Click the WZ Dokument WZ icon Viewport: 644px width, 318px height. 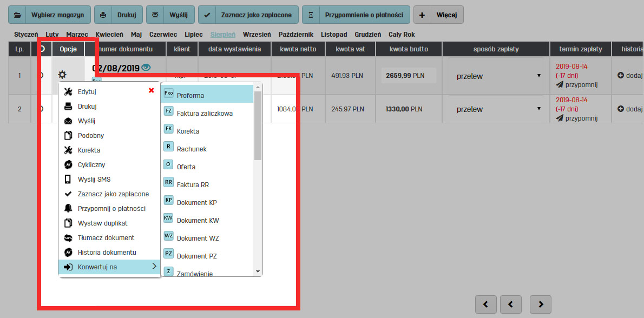point(168,236)
